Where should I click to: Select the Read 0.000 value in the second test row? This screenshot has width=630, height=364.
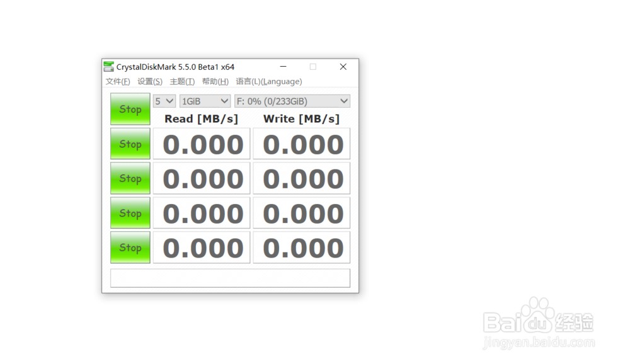[202, 178]
